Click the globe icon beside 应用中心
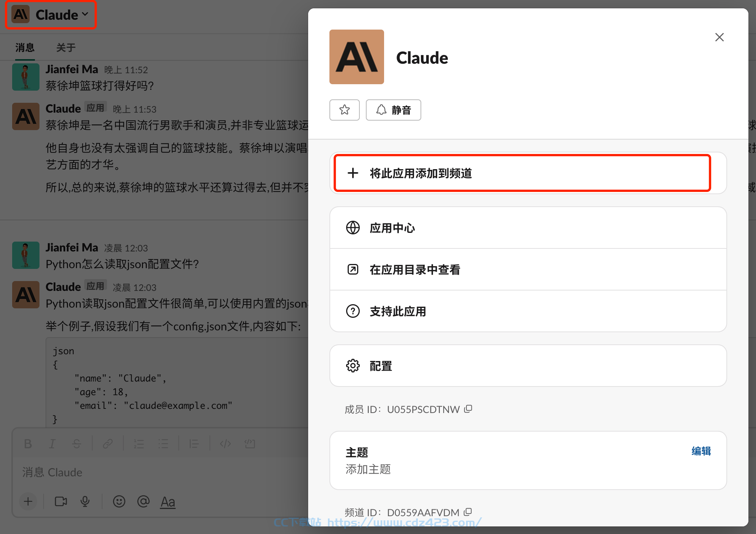This screenshot has height=534, width=756. click(x=353, y=228)
